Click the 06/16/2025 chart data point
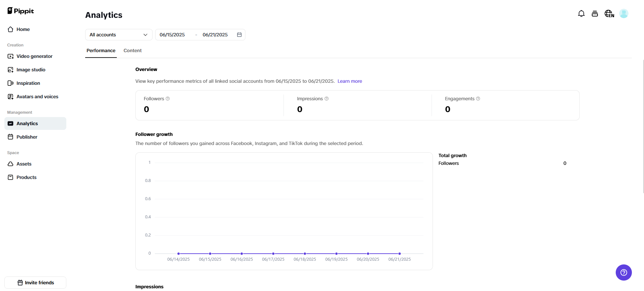Viewport: 644px width, 291px height. (242, 254)
